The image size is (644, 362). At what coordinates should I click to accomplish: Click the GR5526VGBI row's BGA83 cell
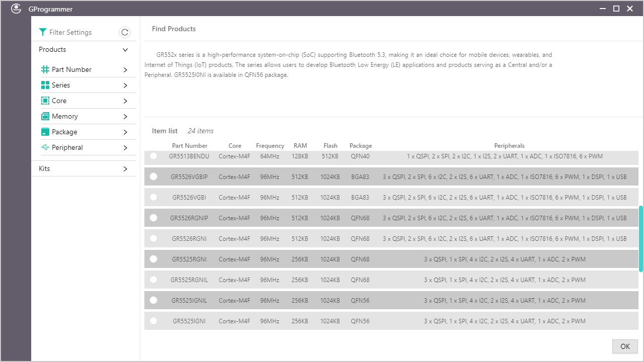[x=360, y=198]
